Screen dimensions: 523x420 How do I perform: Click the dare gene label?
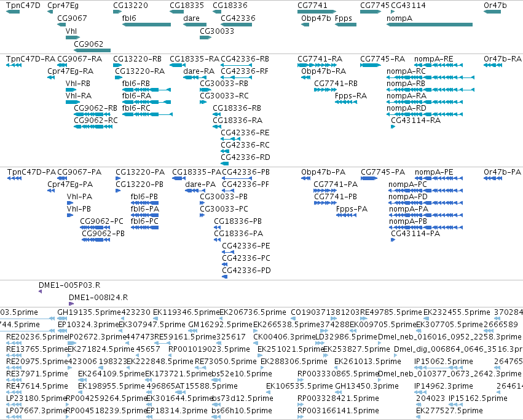click(x=192, y=18)
